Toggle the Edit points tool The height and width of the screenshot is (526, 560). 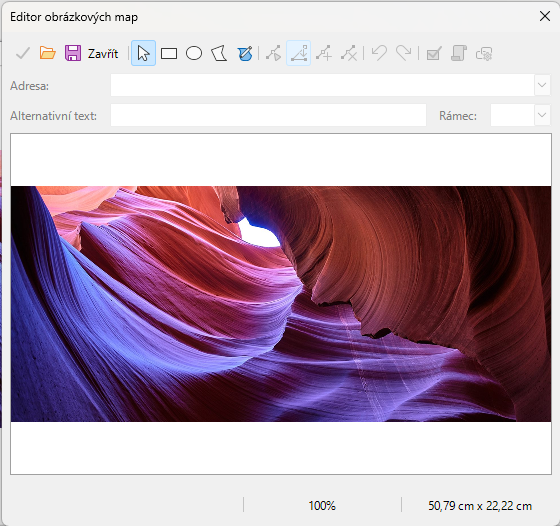[x=274, y=54]
